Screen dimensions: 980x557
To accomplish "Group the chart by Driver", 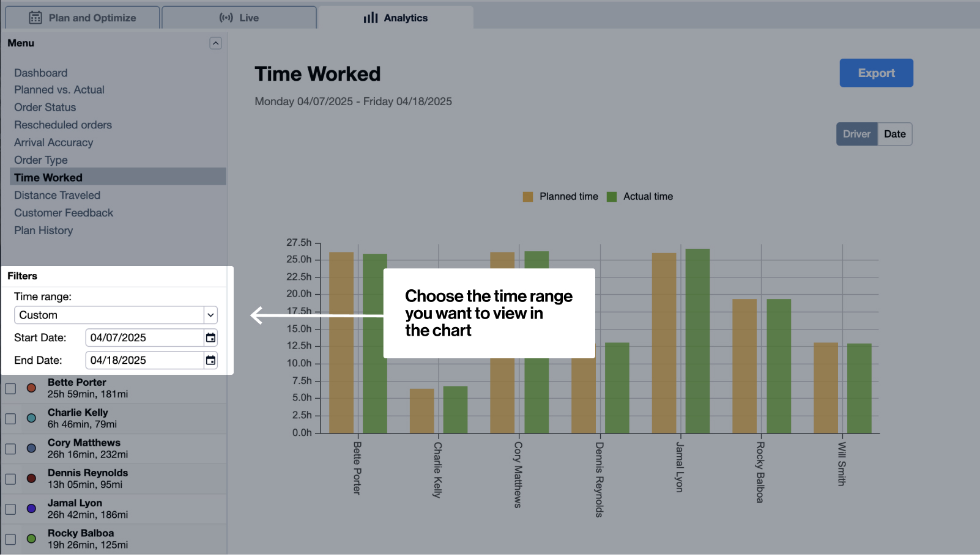I will pos(856,134).
